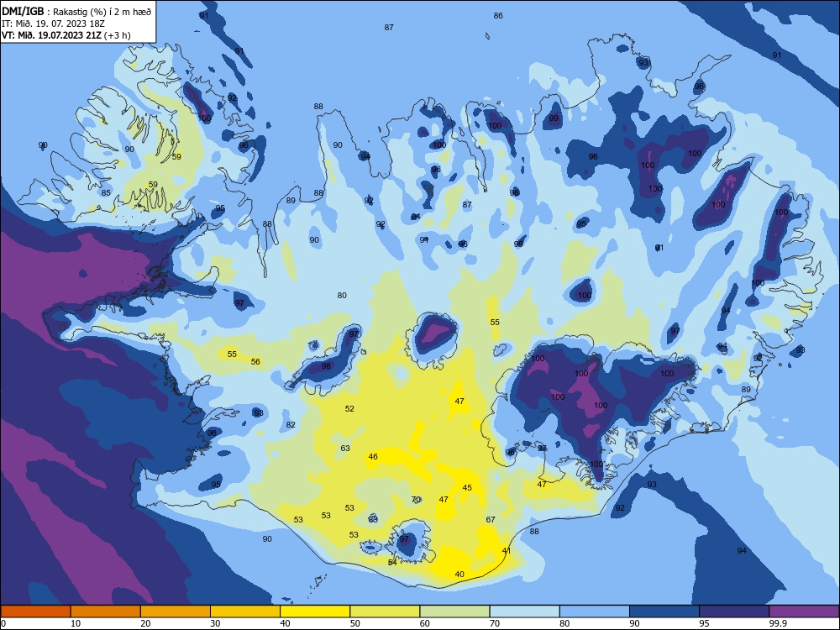
Task: Click the '0' legend label
Action: (3, 623)
